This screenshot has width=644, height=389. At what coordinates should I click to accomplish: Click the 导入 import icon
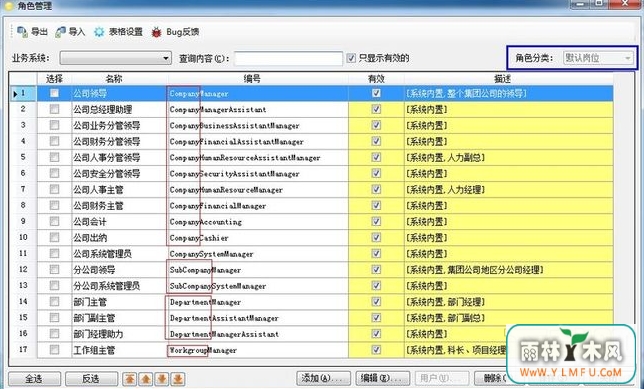click(60, 32)
